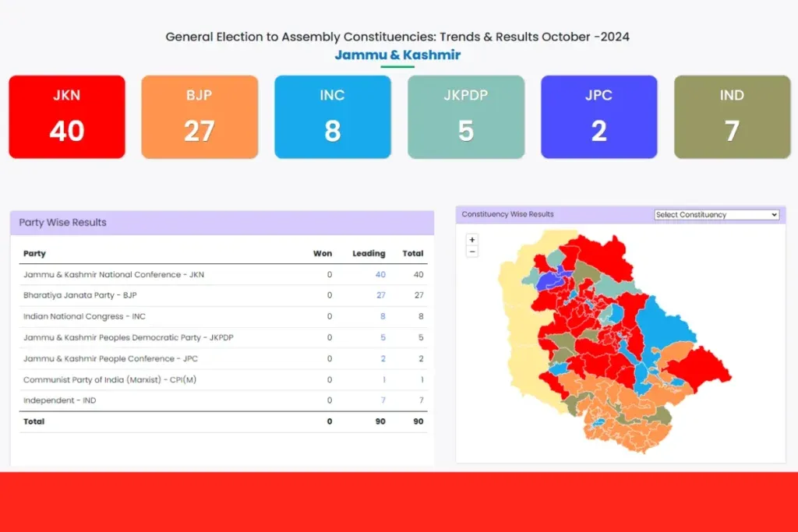Open BJP leading count 27 link

point(380,295)
